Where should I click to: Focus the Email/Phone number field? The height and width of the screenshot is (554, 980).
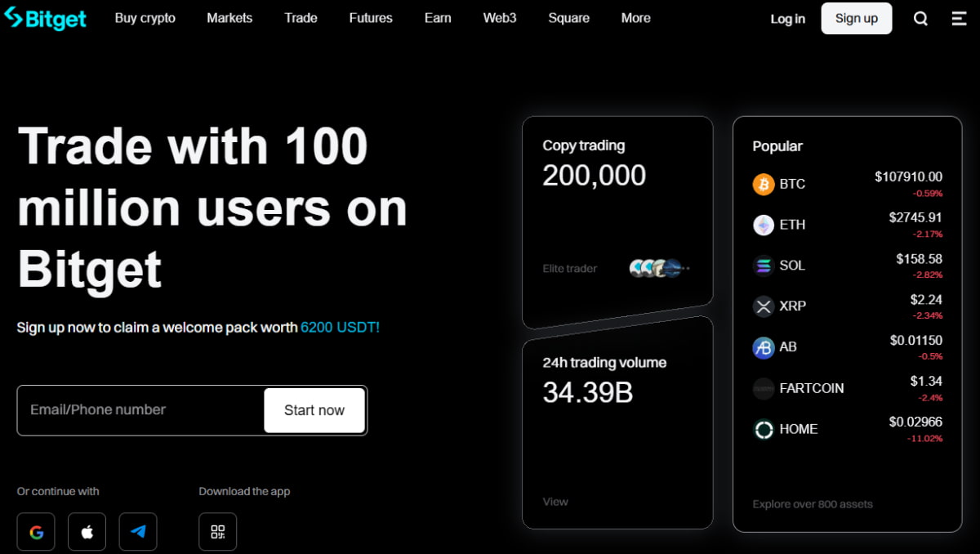coord(140,410)
